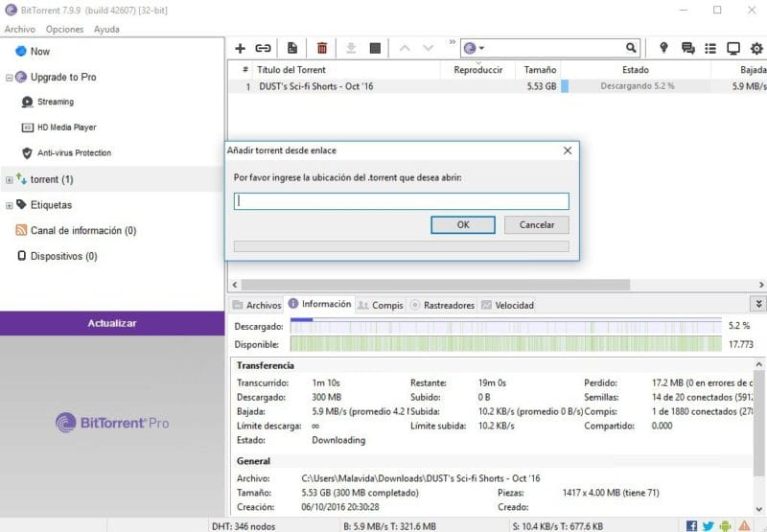The height and width of the screenshot is (532, 767).
Task: Select Anti-virus Protection in sidebar
Action: tap(75, 152)
